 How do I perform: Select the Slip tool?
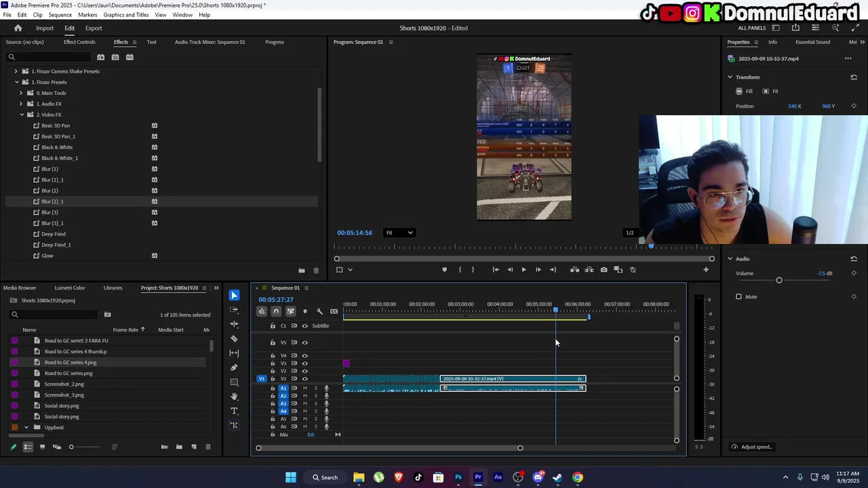(234, 353)
